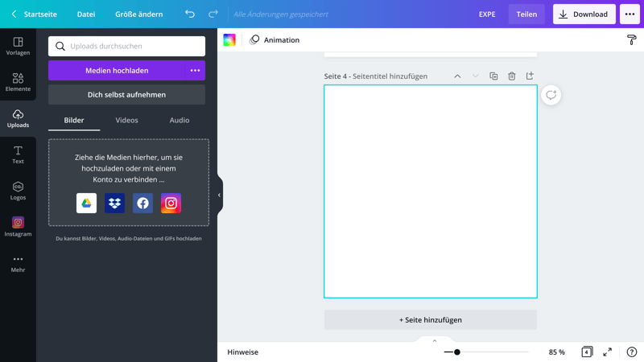Screen dimensions: 644x362
Task: Go back to Startseite
Action: tap(34, 14)
